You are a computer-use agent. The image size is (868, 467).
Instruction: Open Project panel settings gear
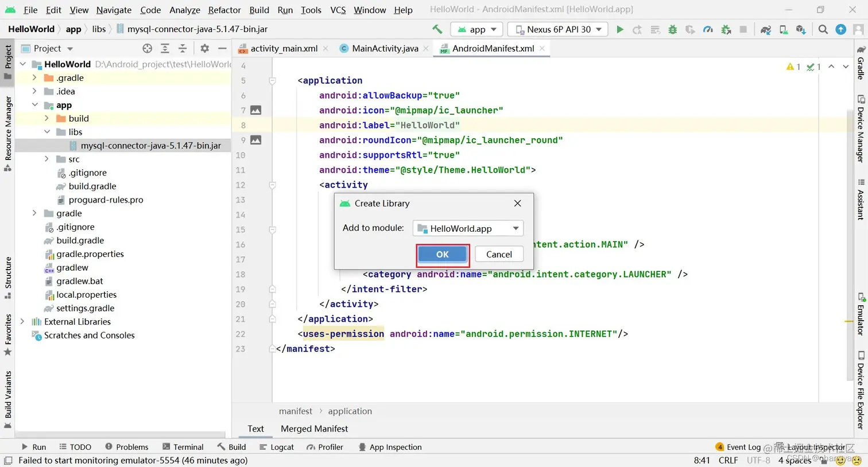tap(204, 49)
